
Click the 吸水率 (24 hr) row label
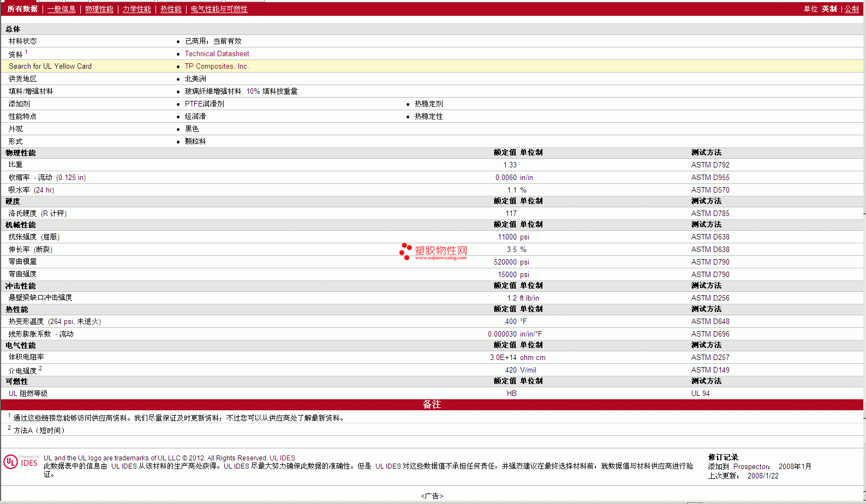31,190
